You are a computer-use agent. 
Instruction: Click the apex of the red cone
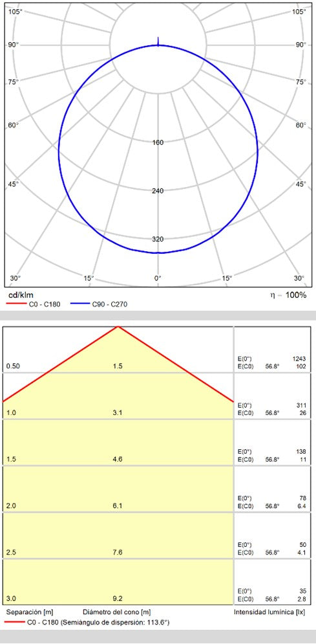point(118,326)
